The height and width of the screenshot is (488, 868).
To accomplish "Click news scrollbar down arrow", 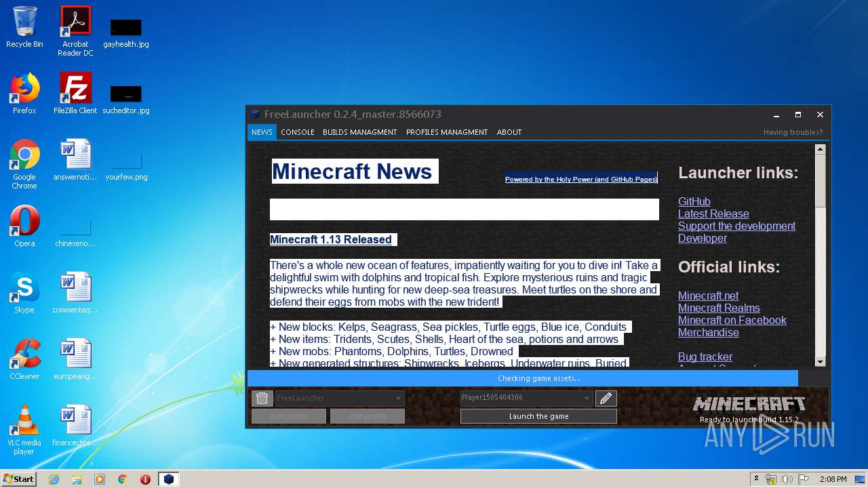I will click(820, 361).
